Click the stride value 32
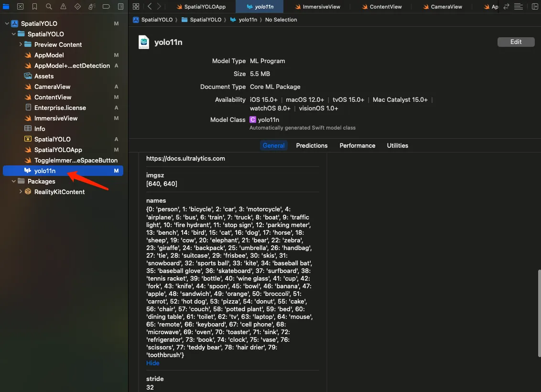The image size is (541, 392). pyautogui.click(x=150, y=387)
